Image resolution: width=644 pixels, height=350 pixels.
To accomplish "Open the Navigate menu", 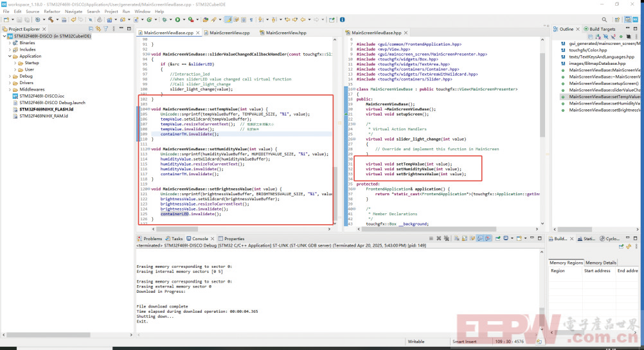I will (x=73, y=12).
